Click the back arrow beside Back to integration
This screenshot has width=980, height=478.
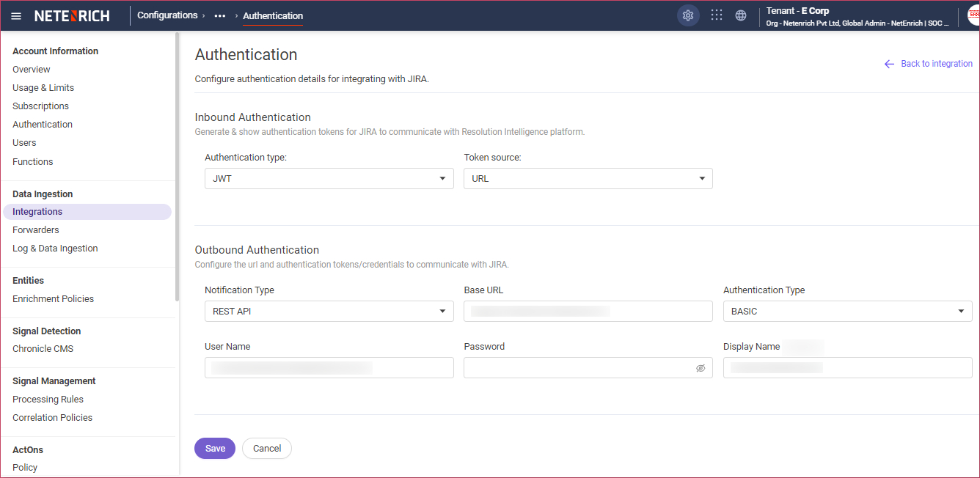click(x=888, y=64)
